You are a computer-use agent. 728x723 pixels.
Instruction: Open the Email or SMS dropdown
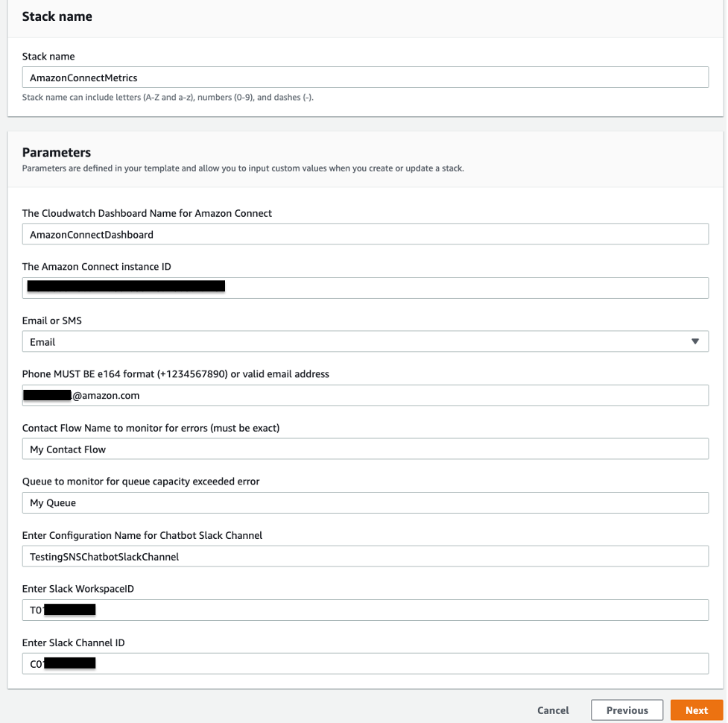coord(365,342)
